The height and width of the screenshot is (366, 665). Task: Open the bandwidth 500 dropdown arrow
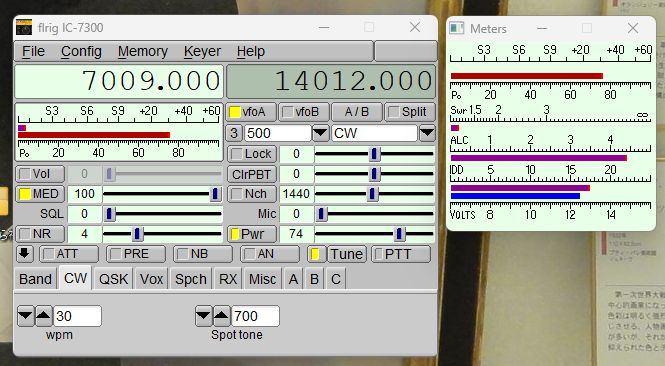(320, 133)
